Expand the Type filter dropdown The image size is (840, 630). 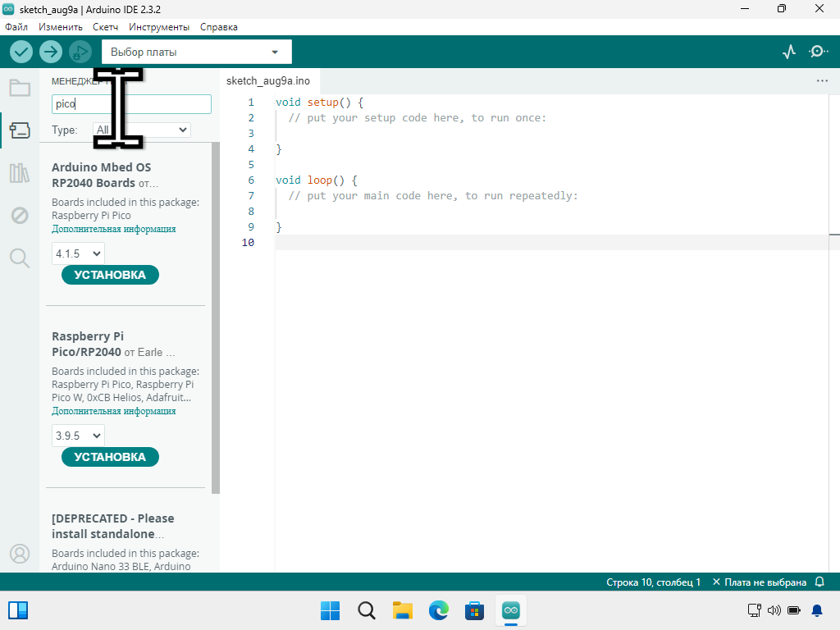(142, 130)
